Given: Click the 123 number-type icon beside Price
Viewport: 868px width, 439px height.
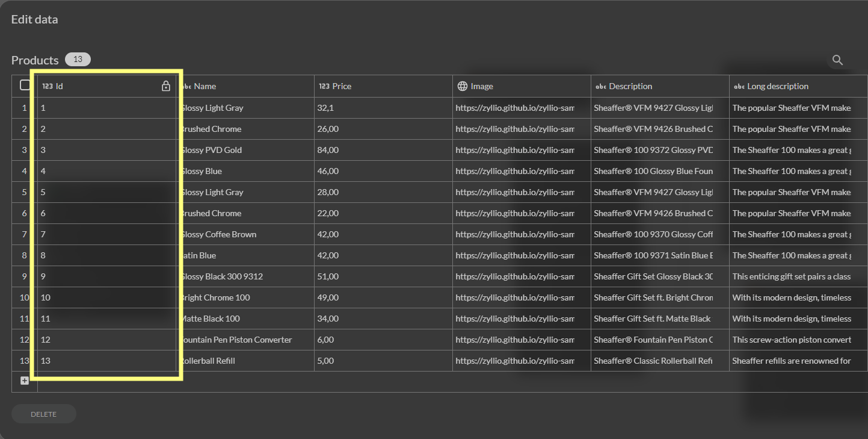Looking at the screenshot, I should (324, 86).
